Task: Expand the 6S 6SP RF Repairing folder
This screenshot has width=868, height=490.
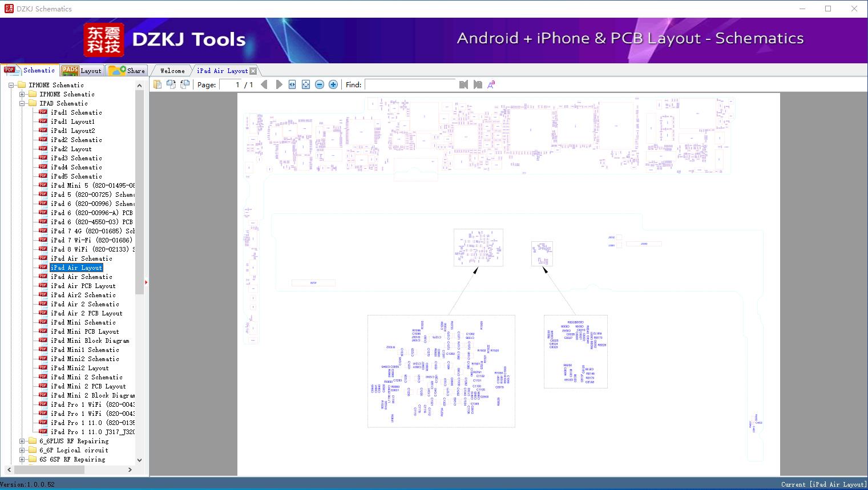Action: point(22,460)
